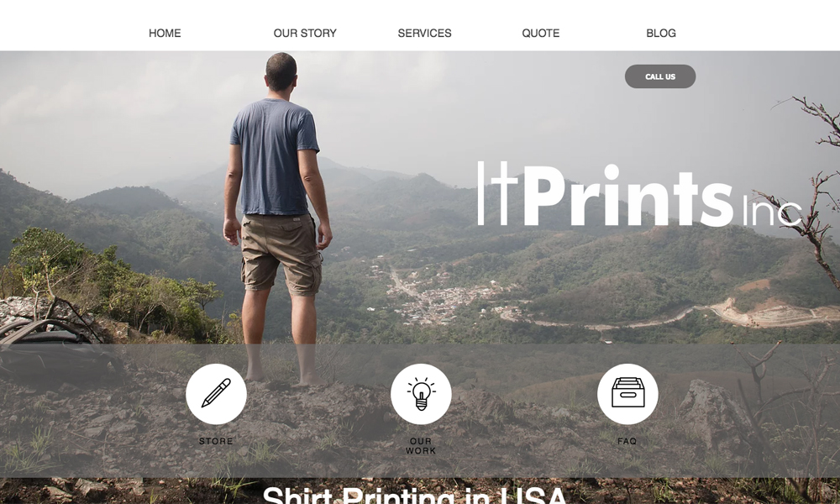Screen dimensions: 840x504
Task: Navigate to SERVICES in the top menu
Action: [424, 34]
